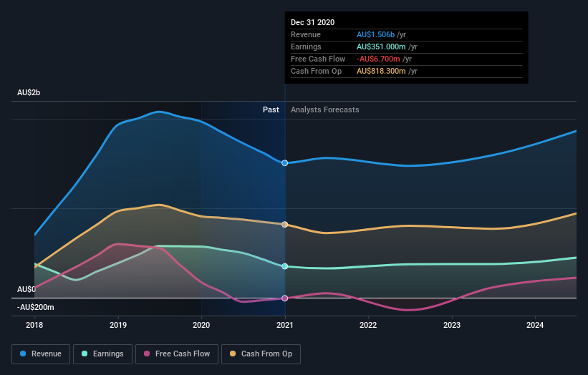Click the AU$818.300m cash from op value
Viewport: 588px width, 375px height.
(381, 71)
